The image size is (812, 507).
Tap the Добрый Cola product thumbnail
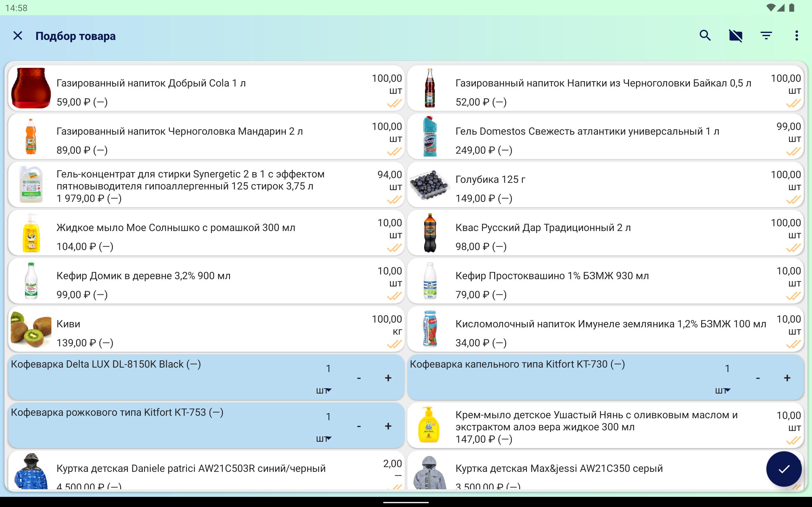pyautogui.click(x=31, y=88)
